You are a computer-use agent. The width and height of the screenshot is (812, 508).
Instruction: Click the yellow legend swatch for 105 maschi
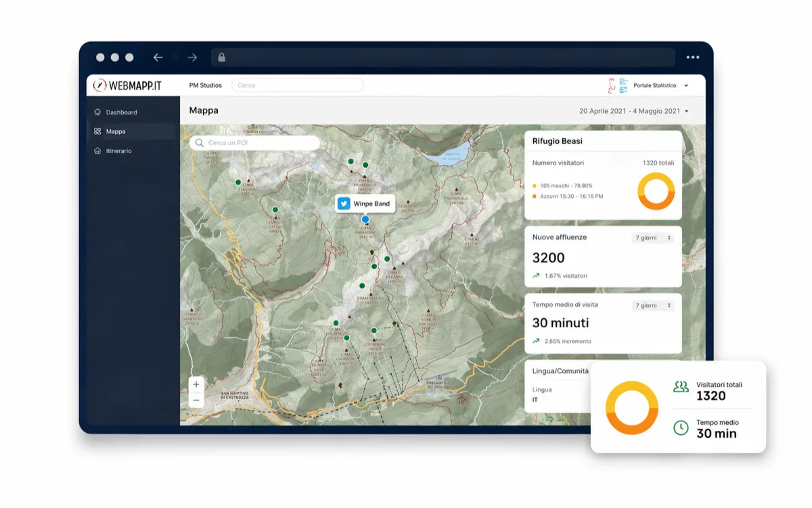(535, 186)
